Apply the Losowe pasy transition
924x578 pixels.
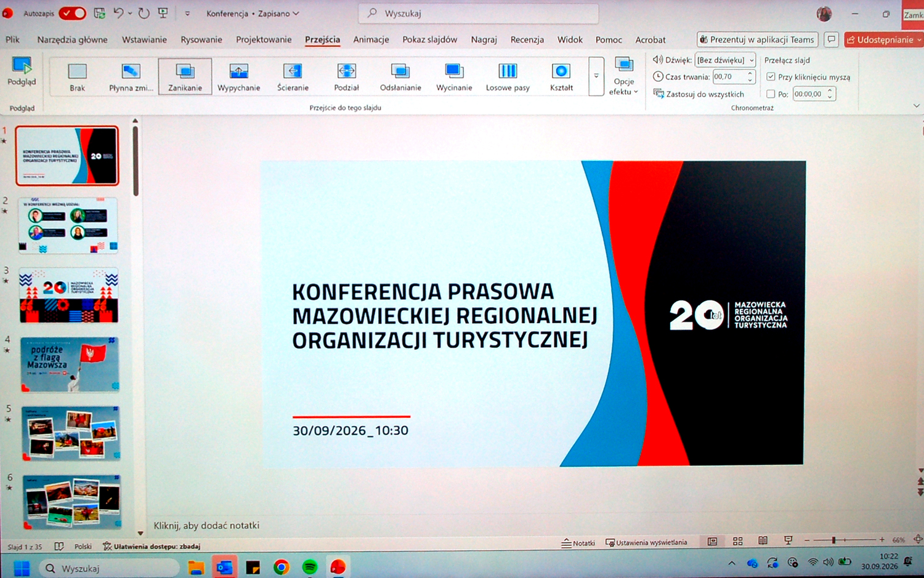(508, 76)
